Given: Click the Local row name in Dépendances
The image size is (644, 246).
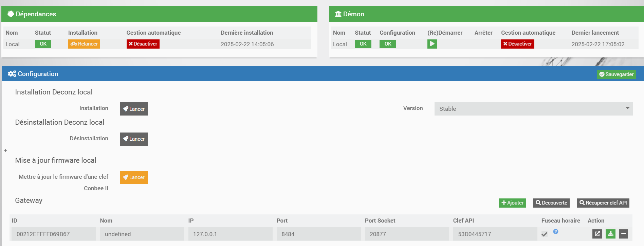Looking at the screenshot, I should (x=13, y=44).
